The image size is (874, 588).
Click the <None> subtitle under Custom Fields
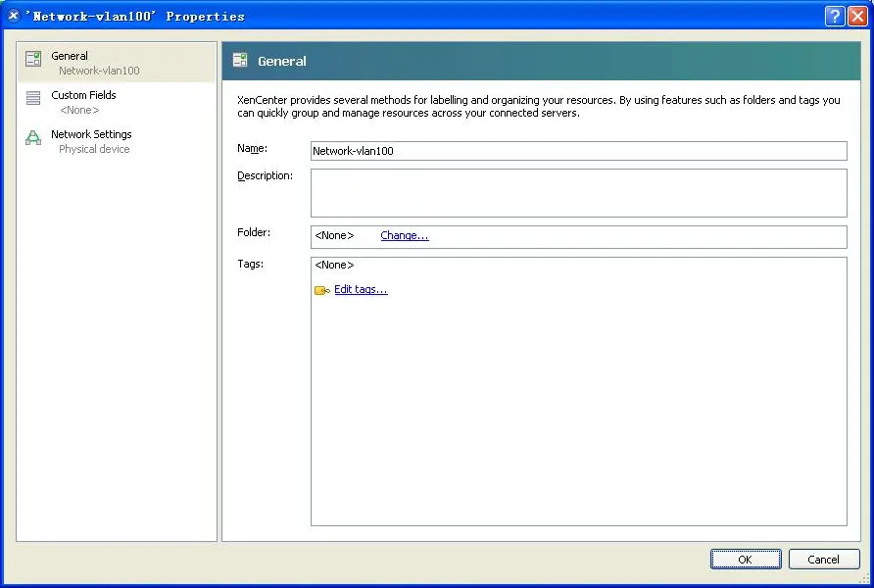[79, 111]
